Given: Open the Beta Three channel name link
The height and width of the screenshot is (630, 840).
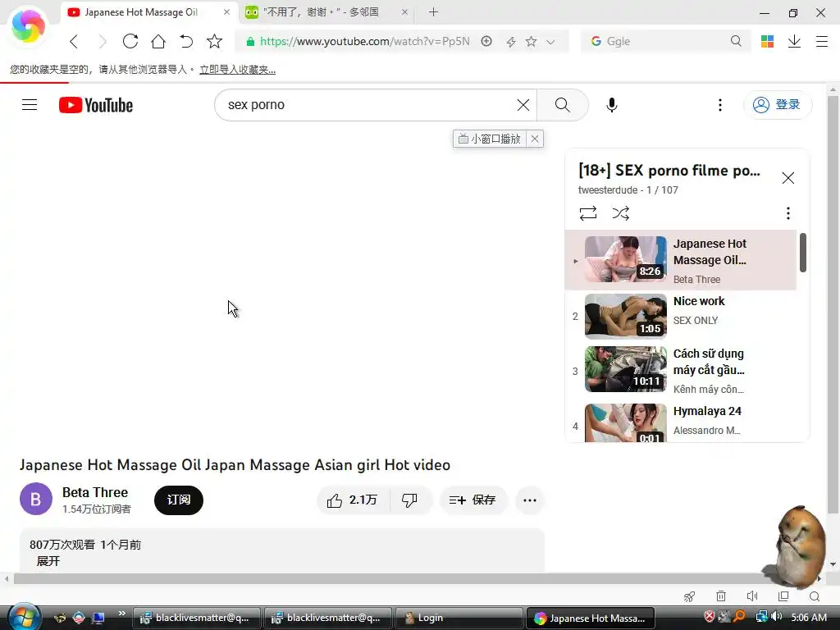Looking at the screenshot, I should pos(95,492).
